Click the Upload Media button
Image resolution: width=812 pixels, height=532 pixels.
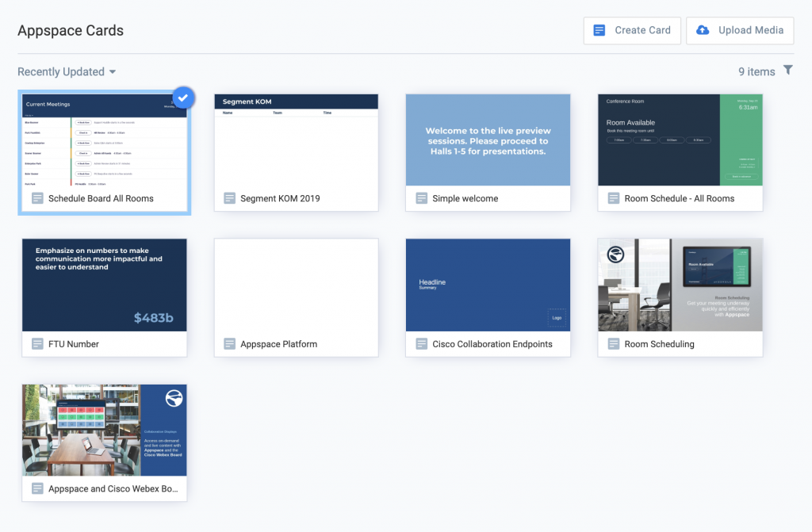point(740,31)
